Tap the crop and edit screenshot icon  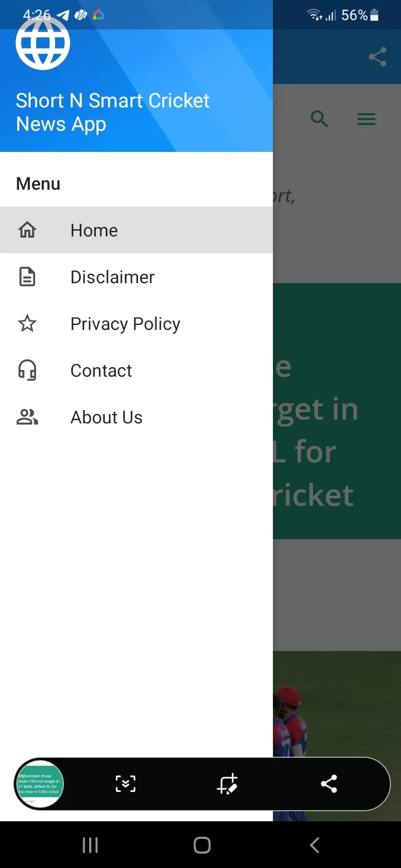[x=227, y=783]
